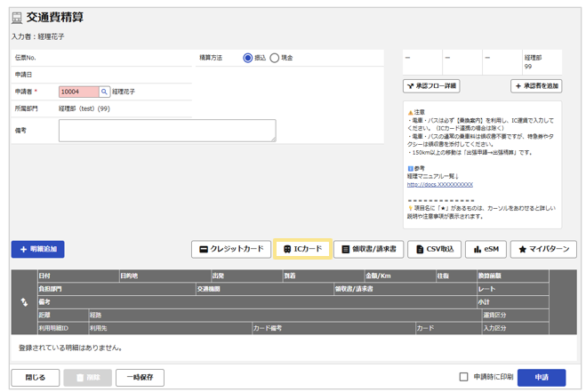Click the カード備考 column header
The height and width of the screenshot is (392, 586).
[x=333, y=328]
